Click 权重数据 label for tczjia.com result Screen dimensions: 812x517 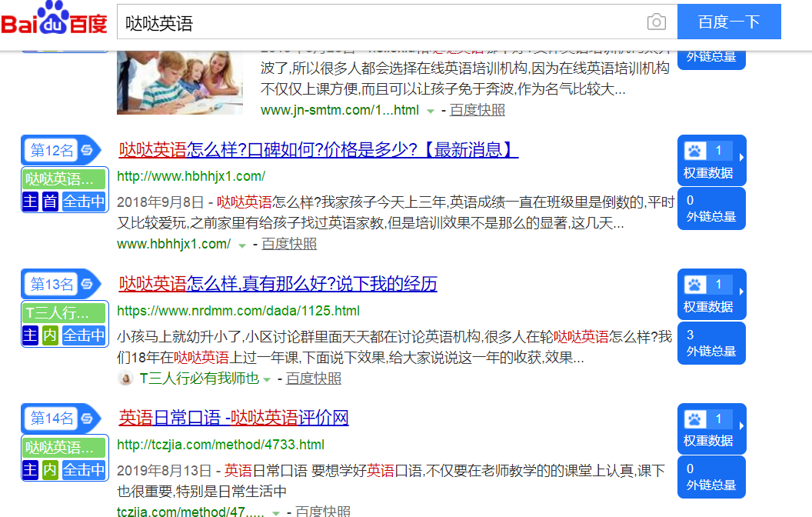(708, 441)
